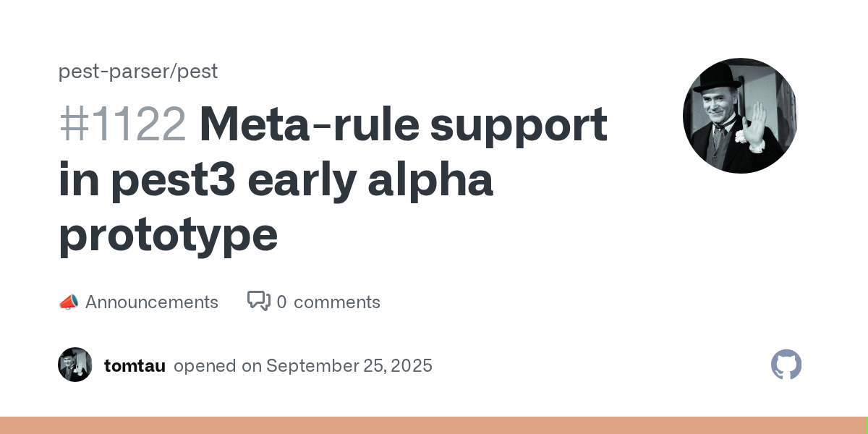Click the orange language bar at bottom
The height and width of the screenshot is (434, 868).
433,425
